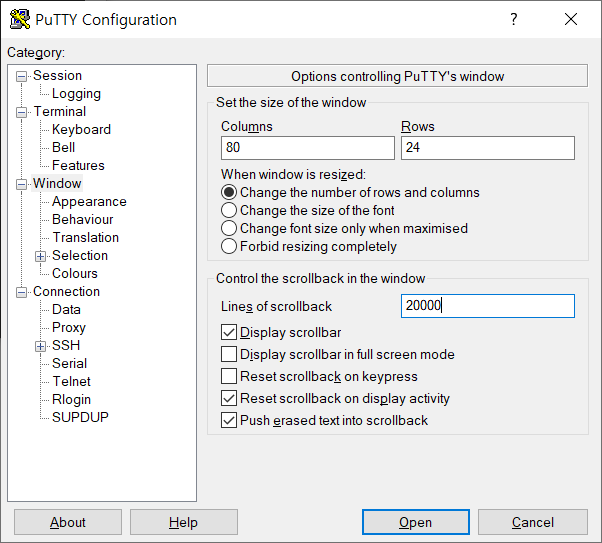Viewport: 602px width, 543px height.
Task: Collapse the Connection tree node
Action: coord(21,292)
